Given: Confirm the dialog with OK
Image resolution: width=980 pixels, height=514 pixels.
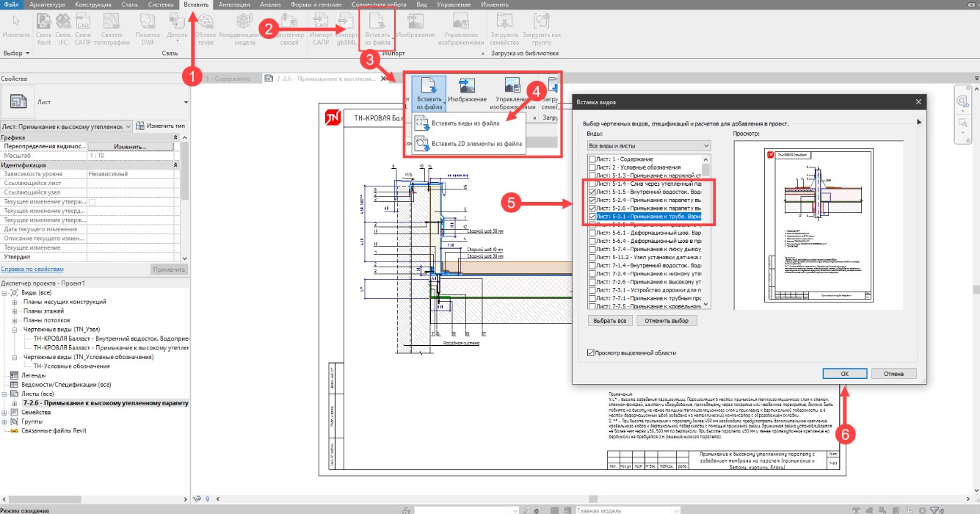Looking at the screenshot, I should click(x=844, y=373).
